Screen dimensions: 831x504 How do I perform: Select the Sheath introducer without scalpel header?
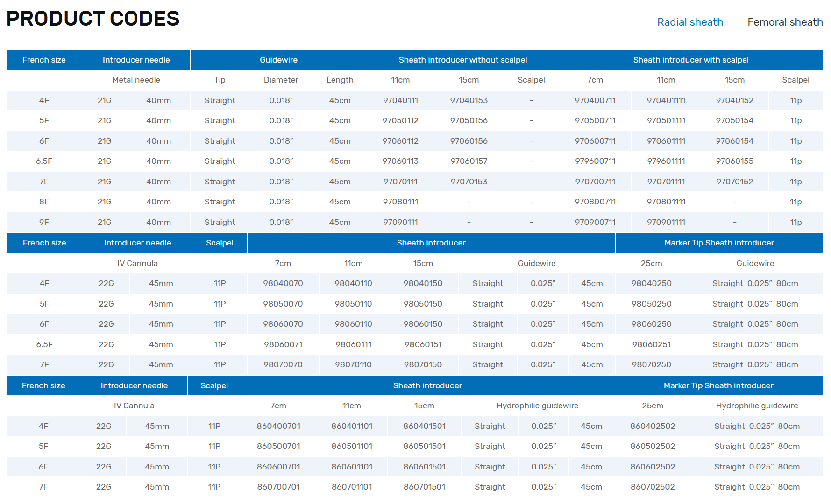click(462, 60)
